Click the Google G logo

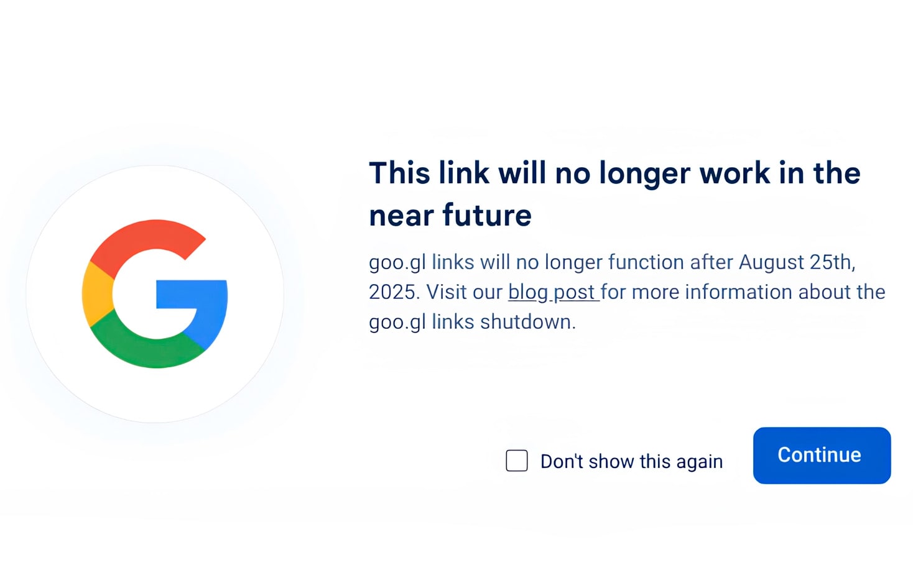155,293
